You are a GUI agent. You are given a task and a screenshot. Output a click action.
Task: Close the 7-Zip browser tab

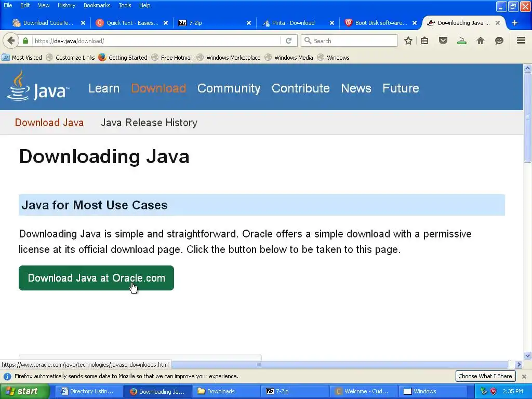(x=249, y=23)
